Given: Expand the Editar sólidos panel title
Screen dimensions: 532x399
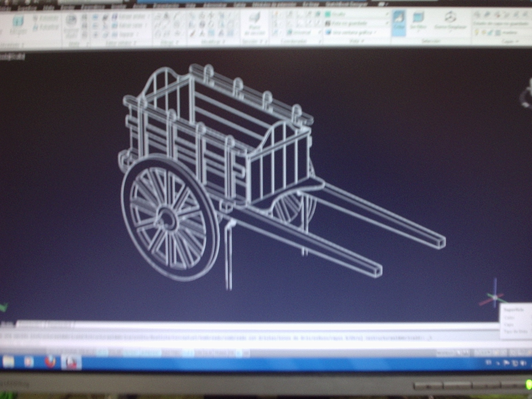Looking at the screenshot, I should (x=121, y=43).
